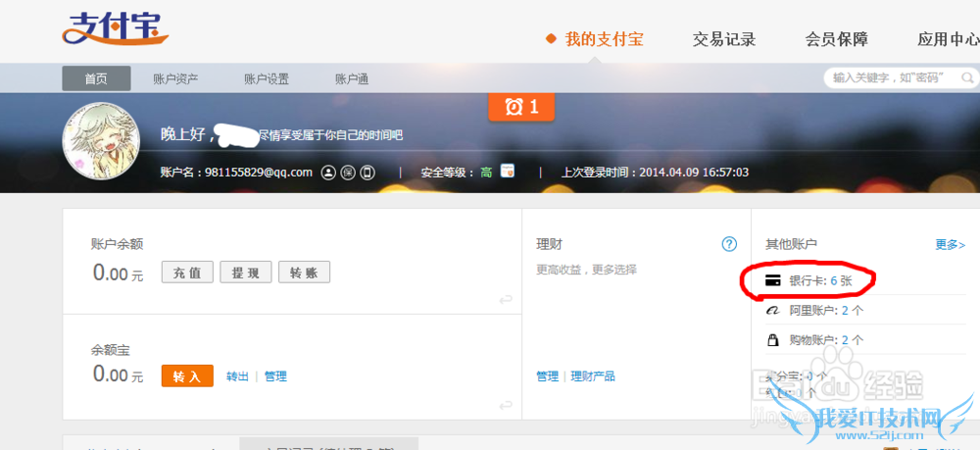Click the 账户余额 0.00 元 amount

[119, 274]
